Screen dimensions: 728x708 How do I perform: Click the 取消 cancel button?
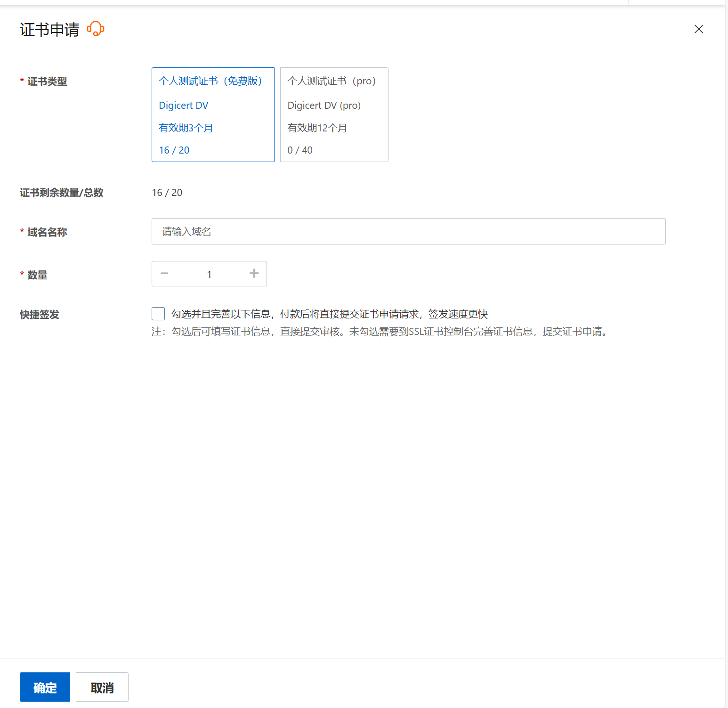click(x=102, y=687)
